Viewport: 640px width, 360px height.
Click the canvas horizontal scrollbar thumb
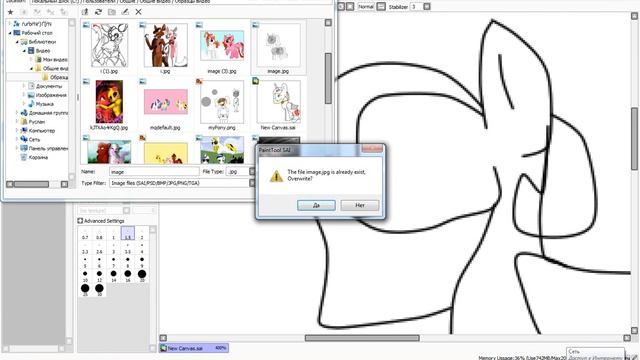[362, 338]
